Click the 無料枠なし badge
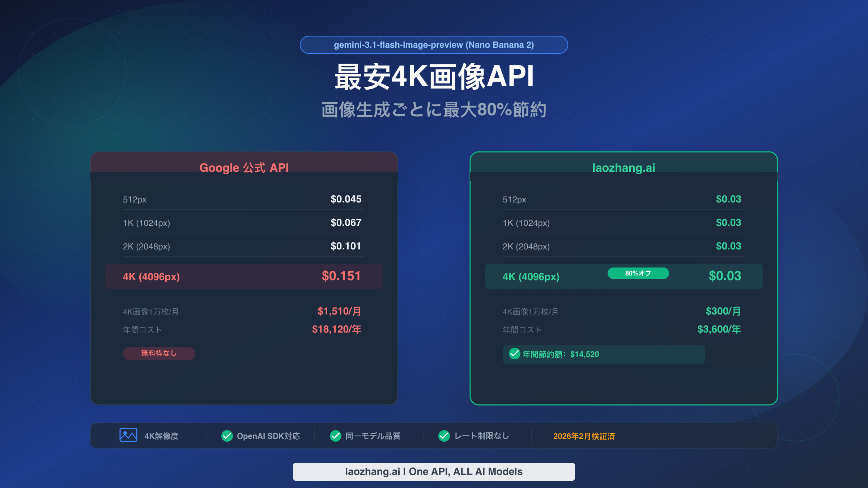Screen dimensions: 868x488 (x=159, y=353)
